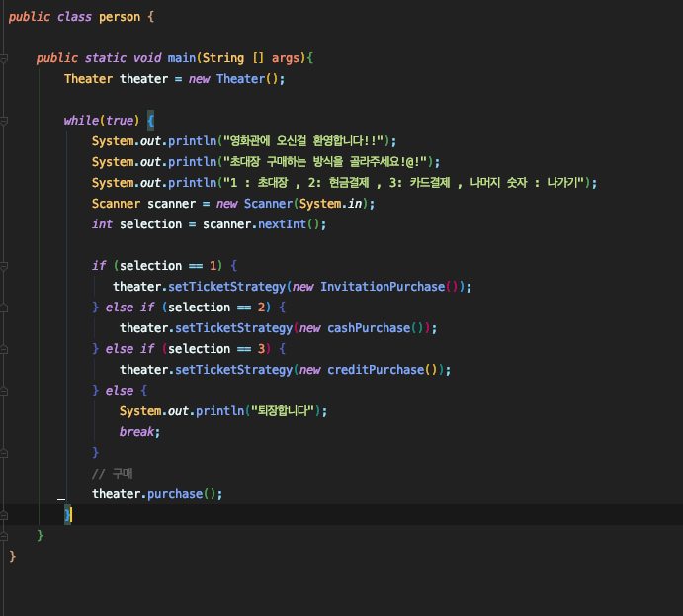The height and width of the screenshot is (616, 683).
Task: Click the comment // 구매
Action: coord(112,474)
